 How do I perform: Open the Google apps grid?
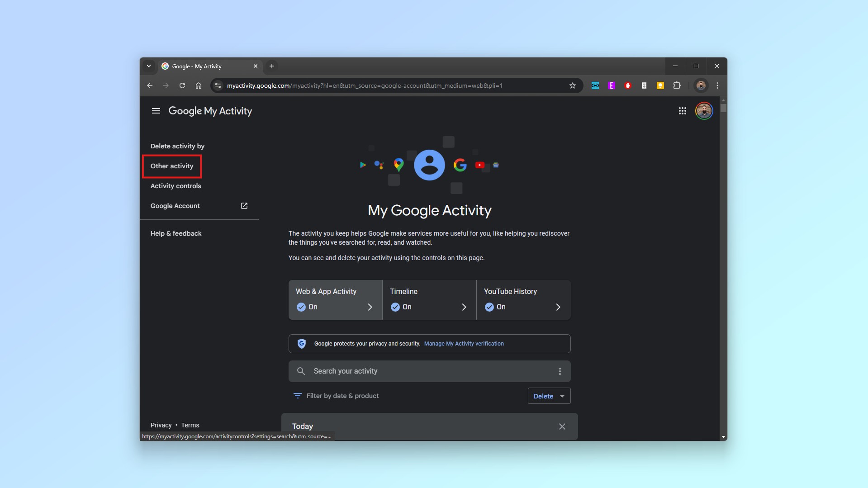point(682,111)
